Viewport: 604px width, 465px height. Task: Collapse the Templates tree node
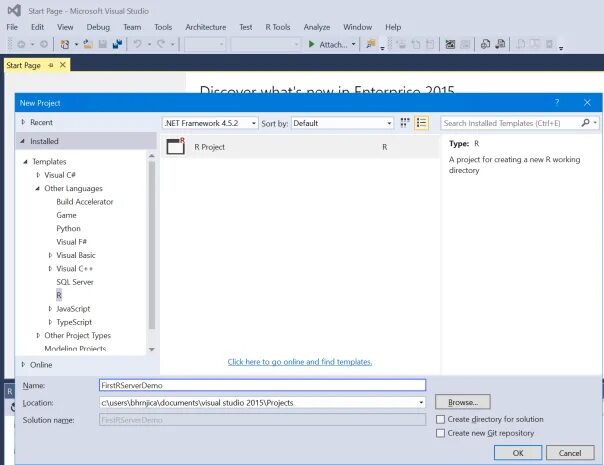[25, 162]
